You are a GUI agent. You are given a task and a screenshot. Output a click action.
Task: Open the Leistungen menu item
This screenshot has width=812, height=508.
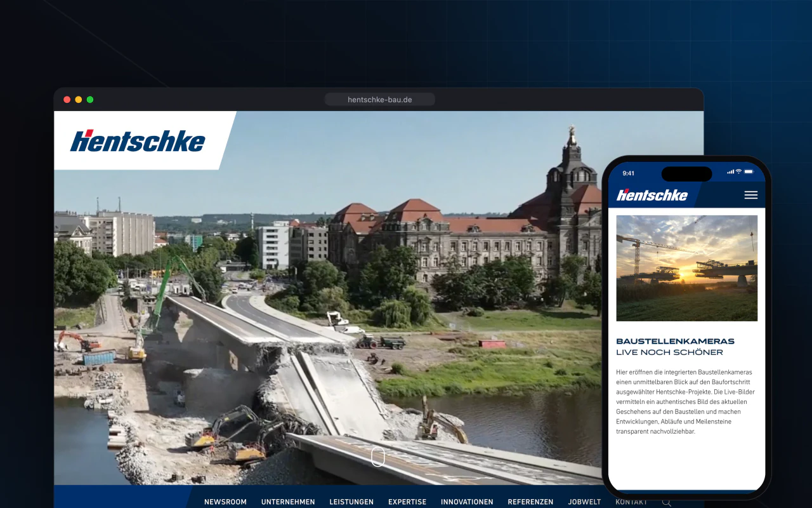(351, 502)
